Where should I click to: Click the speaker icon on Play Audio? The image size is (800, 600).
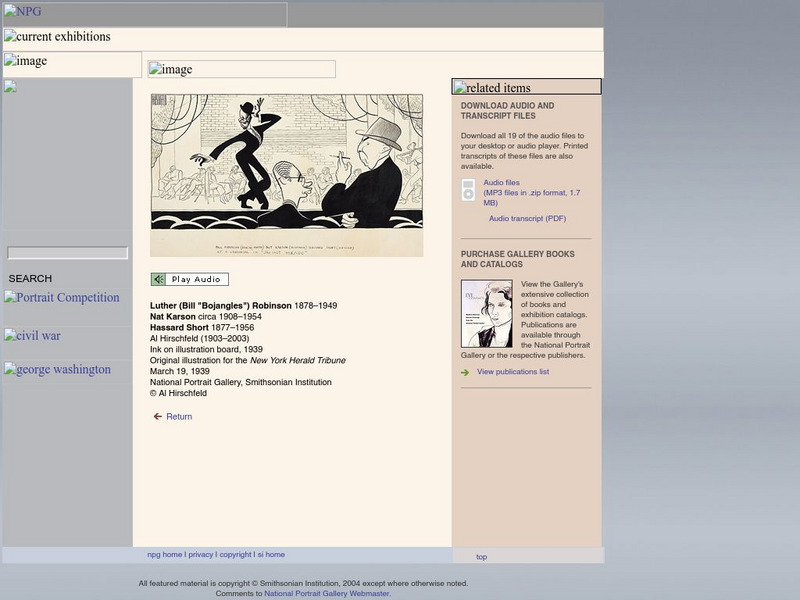pyautogui.click(x=158, y=279)
